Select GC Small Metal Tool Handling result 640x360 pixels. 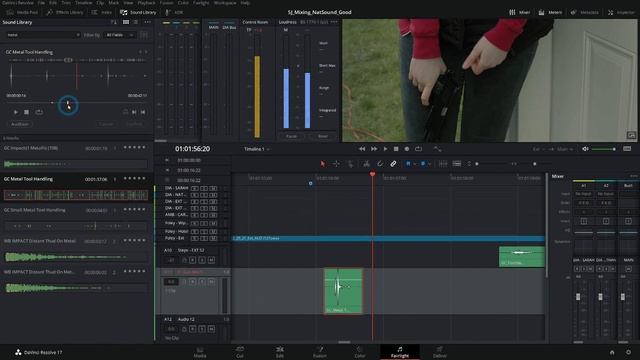point(35,210)
